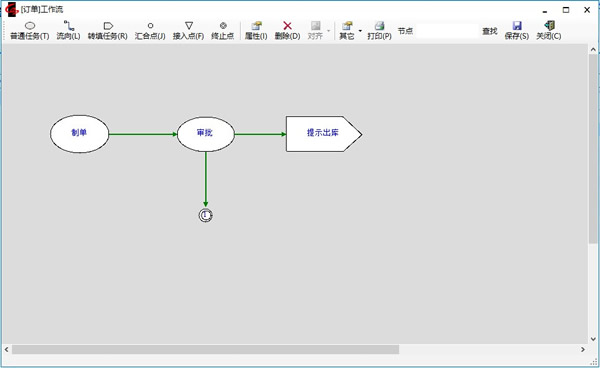Select the 流向(L) connector tool

tap(68, 31)
